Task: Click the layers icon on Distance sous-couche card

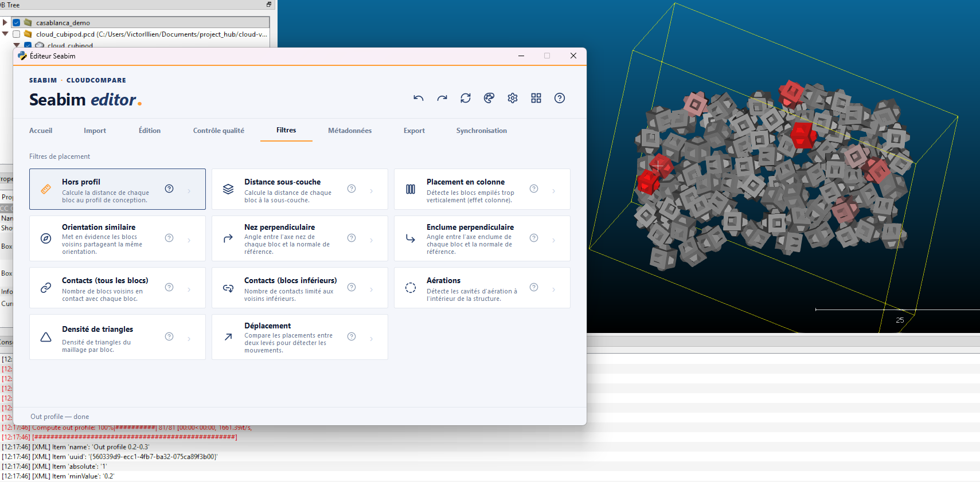Action: [228, 189]
